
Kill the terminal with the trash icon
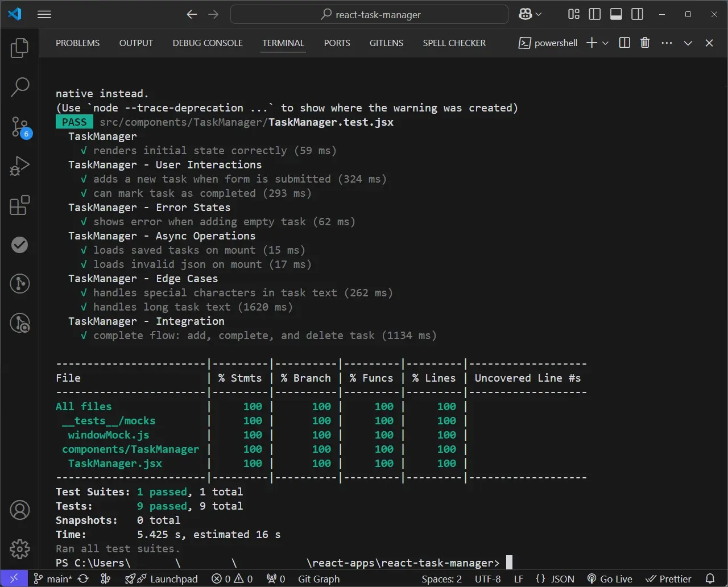coord(645,43)
